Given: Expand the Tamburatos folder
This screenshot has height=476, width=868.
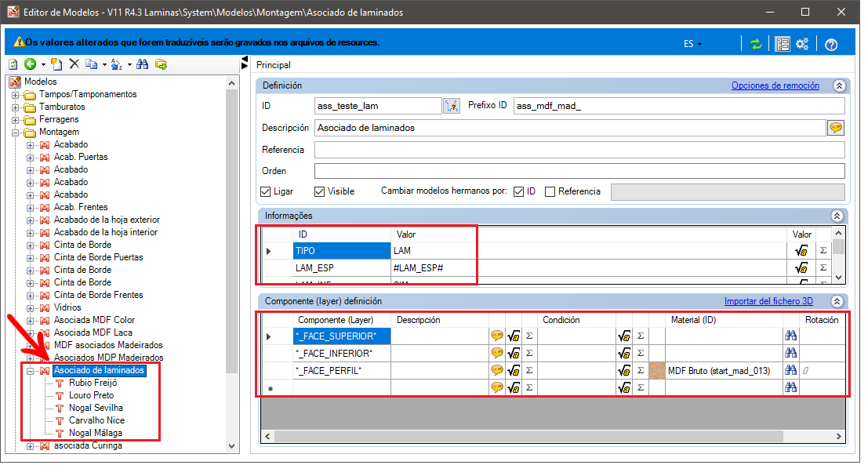Looking at the screenshot, I should point(16,107).
